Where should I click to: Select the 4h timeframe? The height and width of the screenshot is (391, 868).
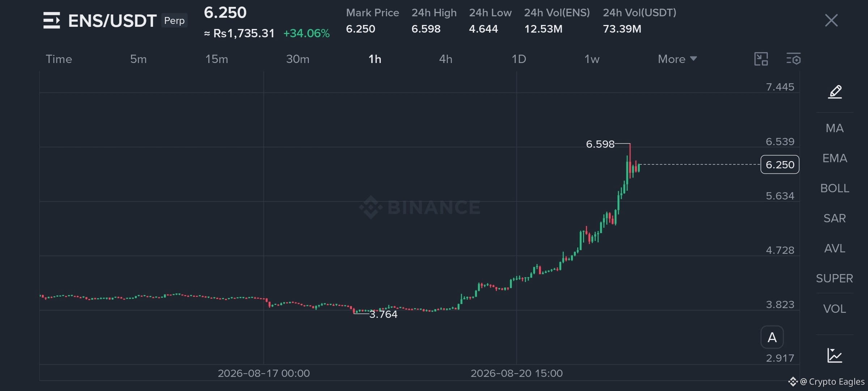446,59
